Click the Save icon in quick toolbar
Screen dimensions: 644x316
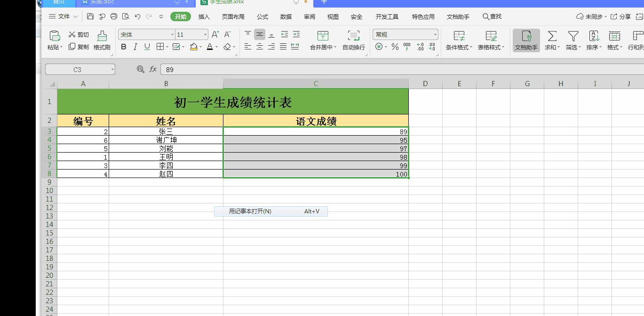90,16
